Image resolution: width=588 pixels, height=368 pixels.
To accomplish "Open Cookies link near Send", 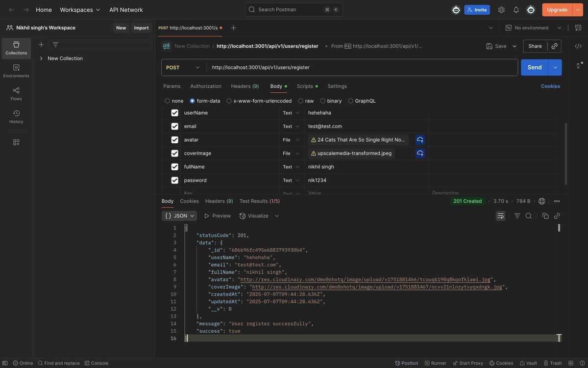I will (x=550, y=86).
